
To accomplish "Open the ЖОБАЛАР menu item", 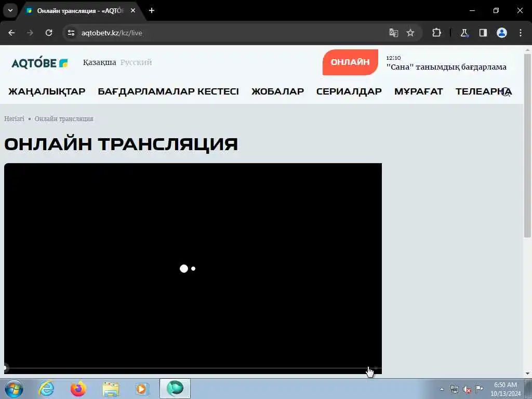I will 277,91.
